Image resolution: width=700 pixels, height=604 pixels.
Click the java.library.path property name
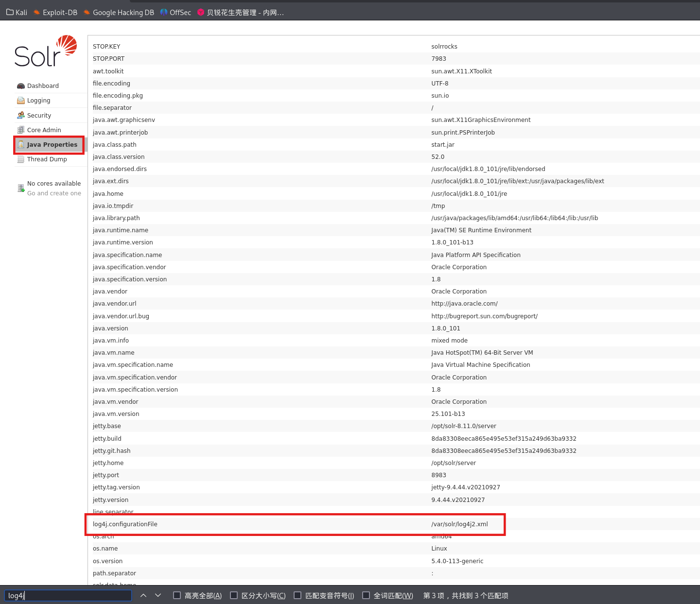pyautogui.click(x=116, y=218)
